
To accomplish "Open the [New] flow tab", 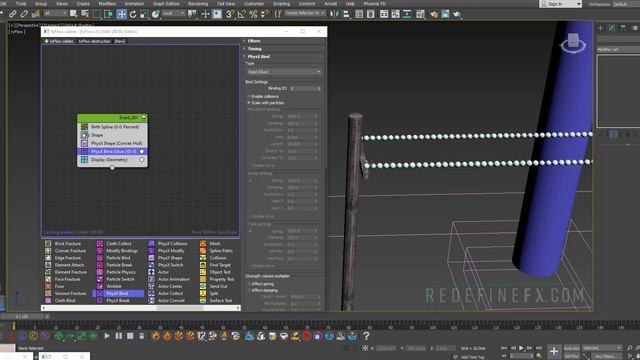I will click(x=120, y=41).
